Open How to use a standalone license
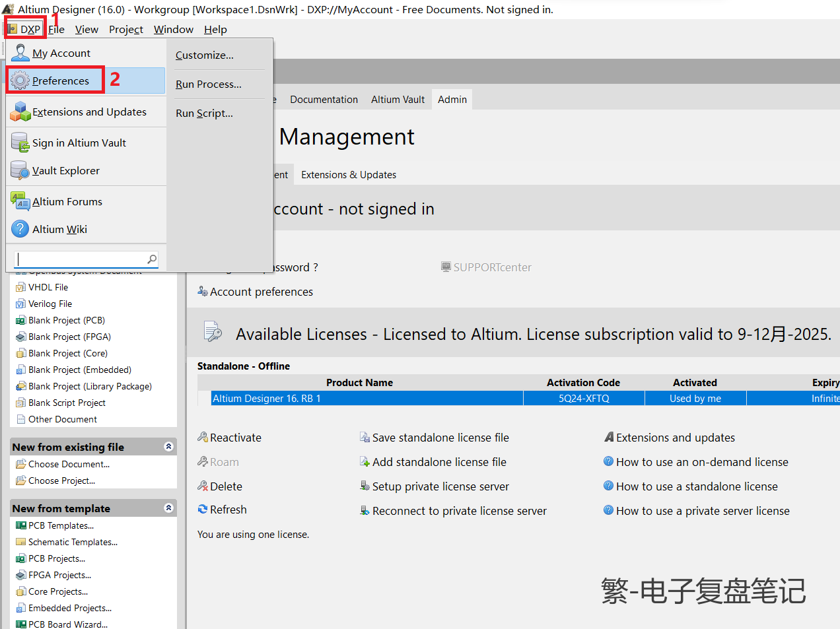 click(x=691, y=486)
